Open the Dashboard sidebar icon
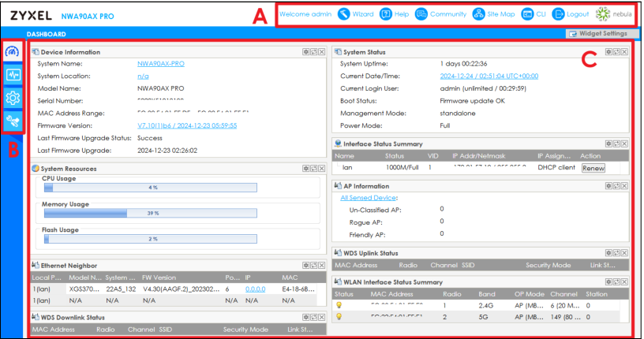This screenshot has height=339, width=644. click(x=12, y=51)
